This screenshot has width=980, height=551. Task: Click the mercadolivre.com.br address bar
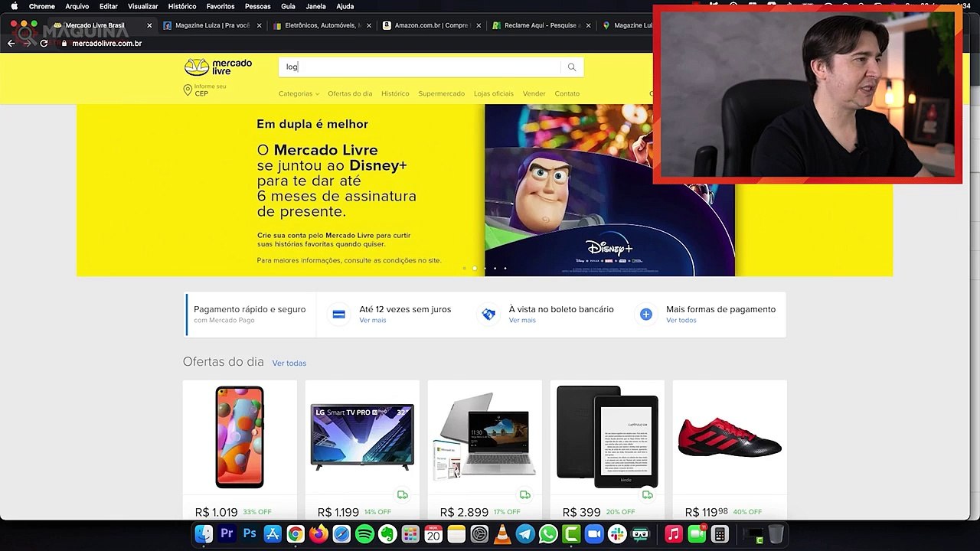coord(107,44)
